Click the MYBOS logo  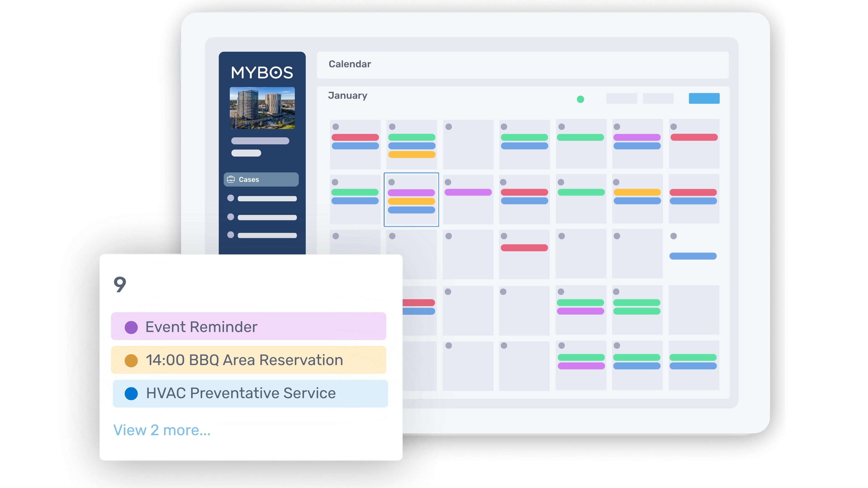(262, 73)
